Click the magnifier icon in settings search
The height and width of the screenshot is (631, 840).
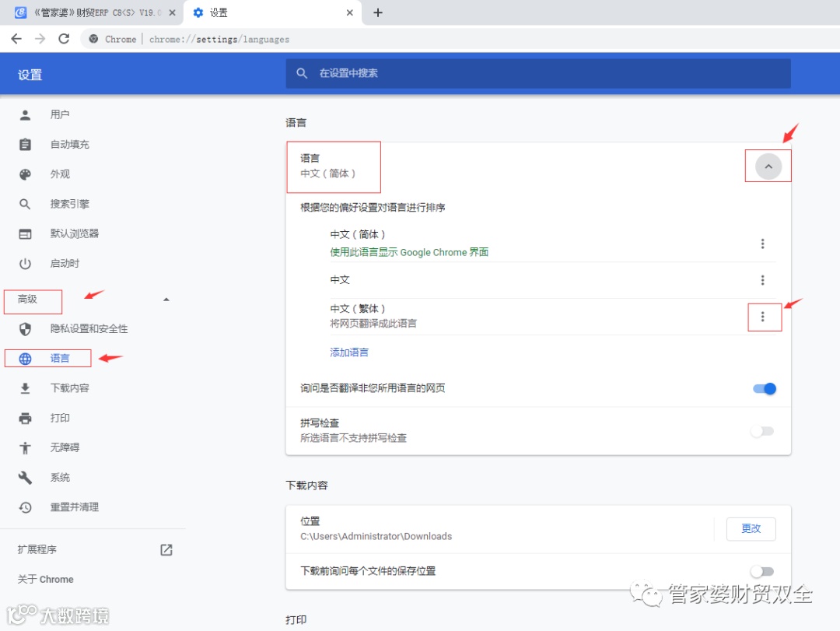click(x=302, y=73)
